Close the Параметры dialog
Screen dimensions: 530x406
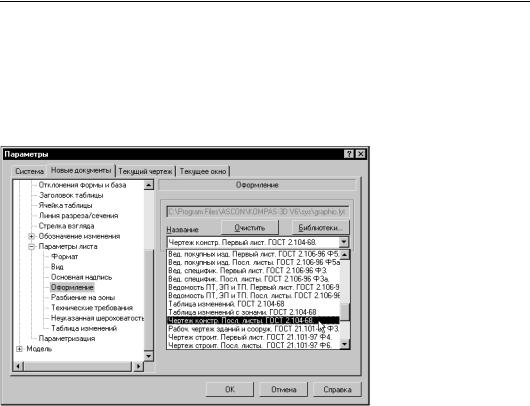click(x=361, y=154)
